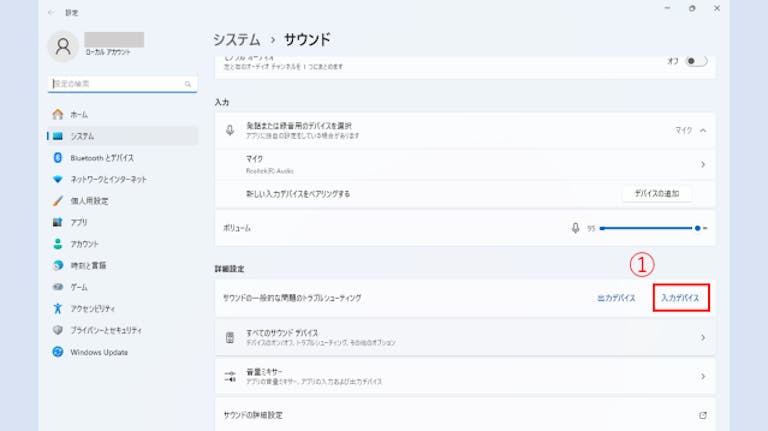Click the ローカル アカウント label
The width and height of the screenshot is (768, 431).
coord(108,52)
